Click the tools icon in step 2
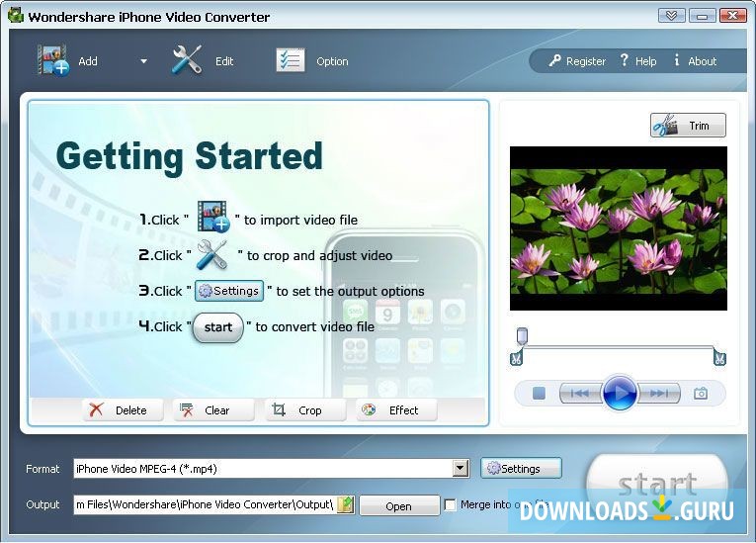The image size is (756, 543). (x=212, y=254)
